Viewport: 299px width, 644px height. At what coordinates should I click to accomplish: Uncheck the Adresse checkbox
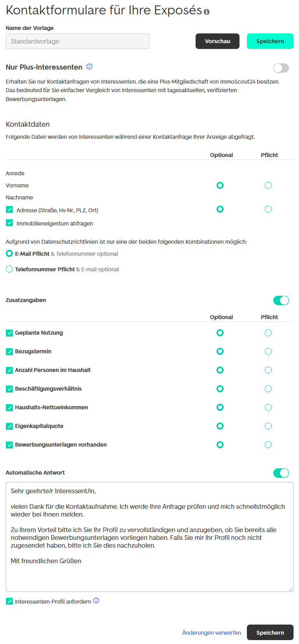click(x=9, y=210)
